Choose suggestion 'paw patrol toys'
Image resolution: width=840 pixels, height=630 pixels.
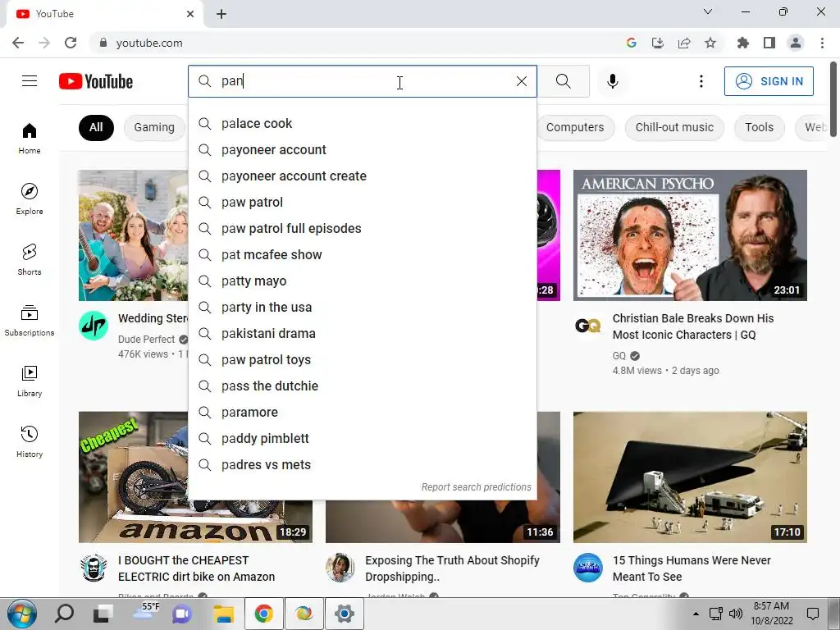click(x=363, y=360)
